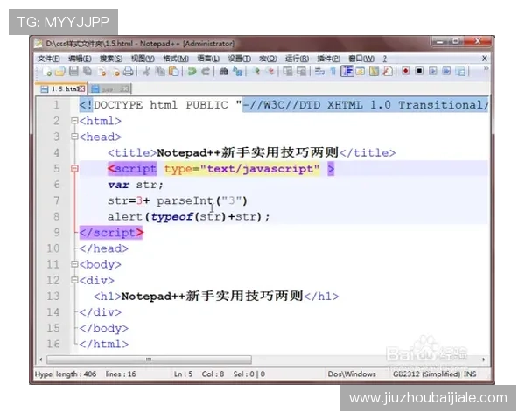Switch to the inactive second document tab

point(110,88)
